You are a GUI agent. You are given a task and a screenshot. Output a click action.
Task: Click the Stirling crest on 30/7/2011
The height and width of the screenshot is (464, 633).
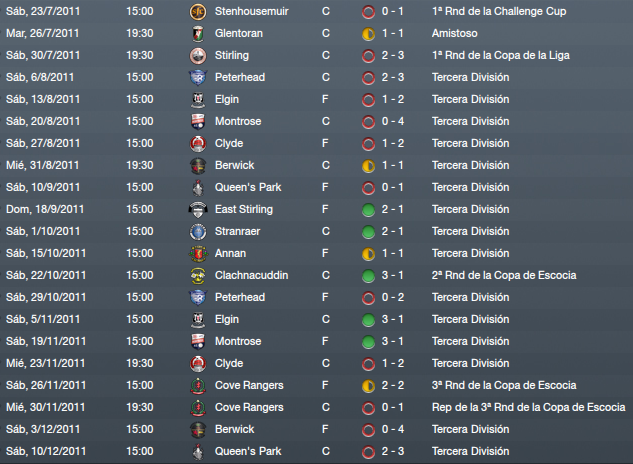(198, 55)
